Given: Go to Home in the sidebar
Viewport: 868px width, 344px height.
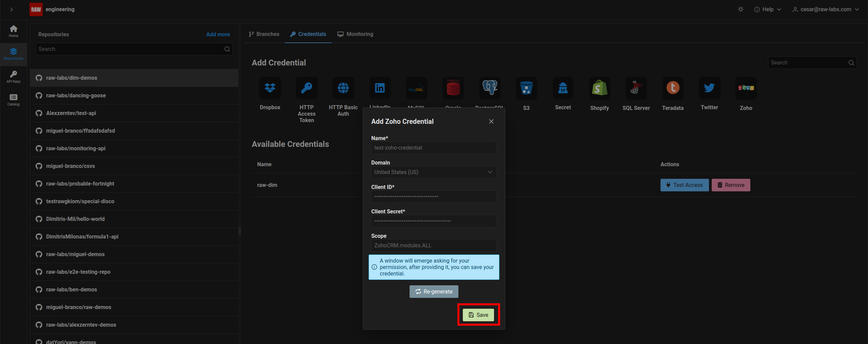Looking at the screenshot, I should (x=14, y=31).
